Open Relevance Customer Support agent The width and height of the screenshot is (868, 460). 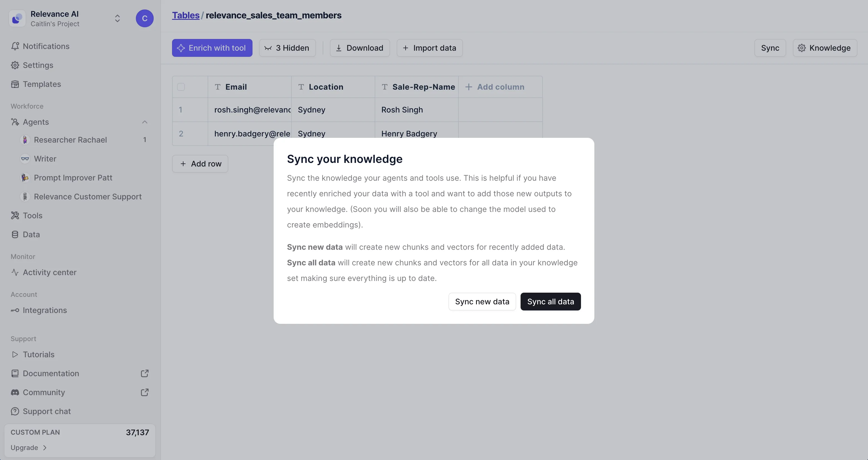87,197
